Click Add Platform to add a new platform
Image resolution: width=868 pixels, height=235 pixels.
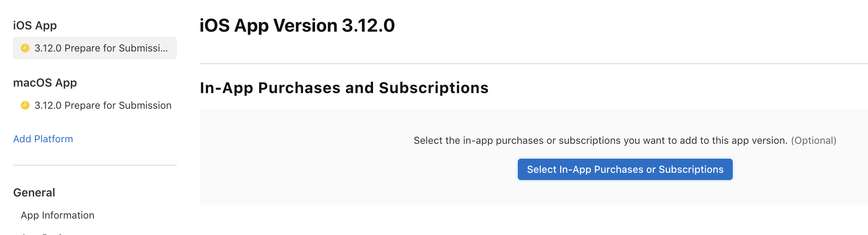click(x=43, y=139)
